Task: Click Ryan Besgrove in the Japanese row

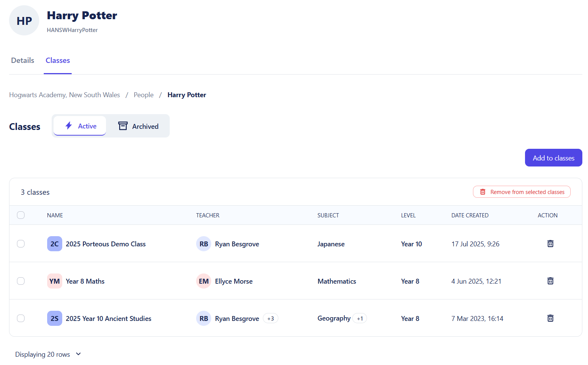Action: [237, 244]
